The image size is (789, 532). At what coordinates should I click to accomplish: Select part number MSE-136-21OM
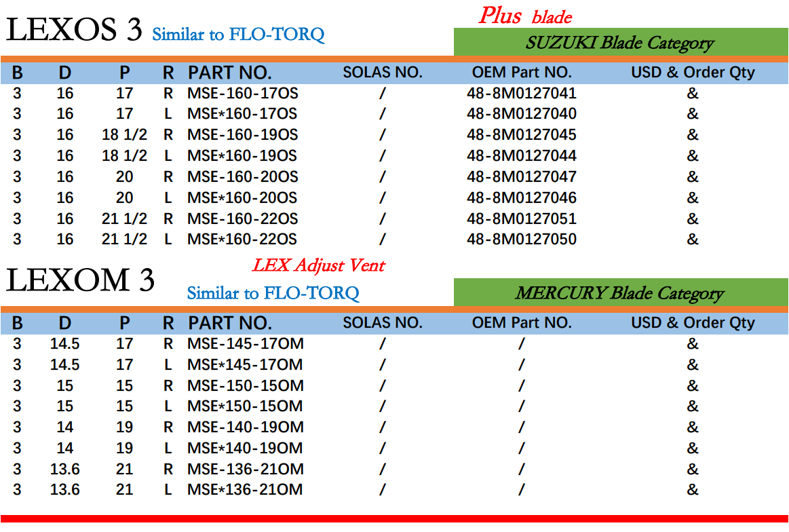click(x=246, y=469)
